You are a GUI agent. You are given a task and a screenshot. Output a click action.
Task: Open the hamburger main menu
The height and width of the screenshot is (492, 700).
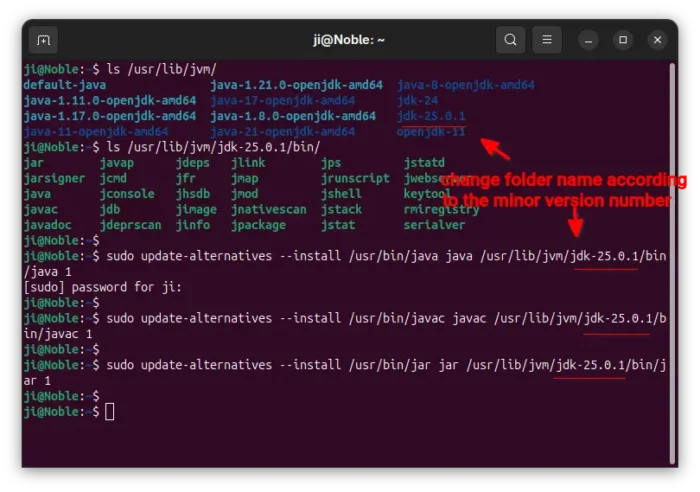coord(546,40)
